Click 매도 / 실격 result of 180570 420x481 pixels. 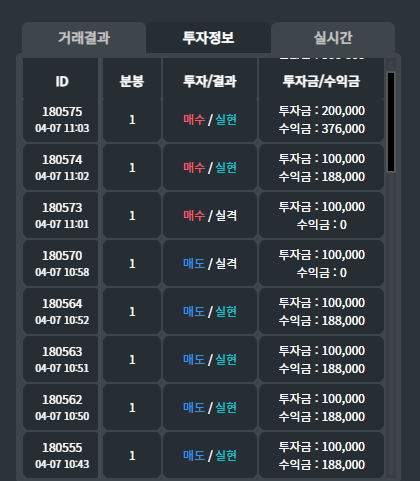[210, 264]
